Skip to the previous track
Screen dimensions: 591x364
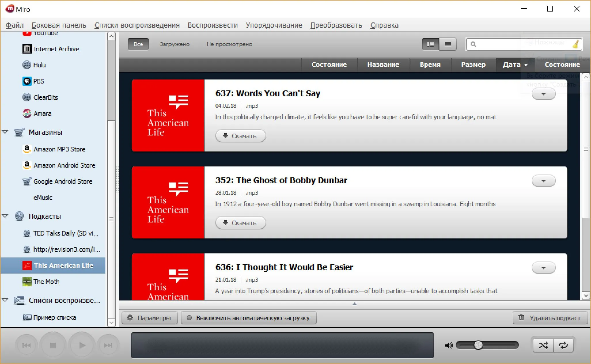[x=26, y=345]
